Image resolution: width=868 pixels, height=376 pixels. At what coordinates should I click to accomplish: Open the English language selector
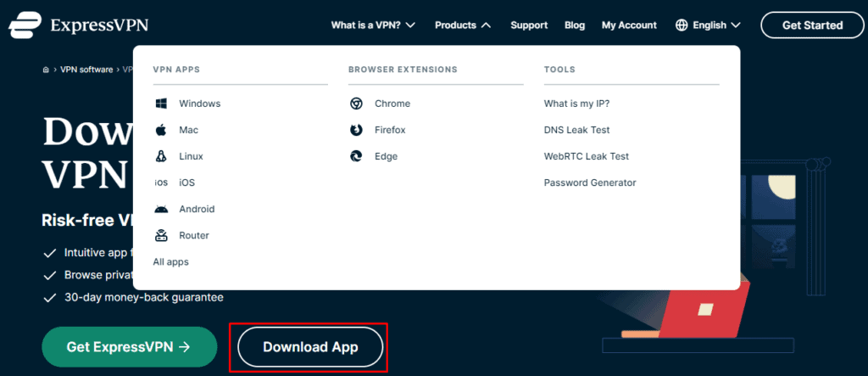pyautogui.click(x=708, y=25)
